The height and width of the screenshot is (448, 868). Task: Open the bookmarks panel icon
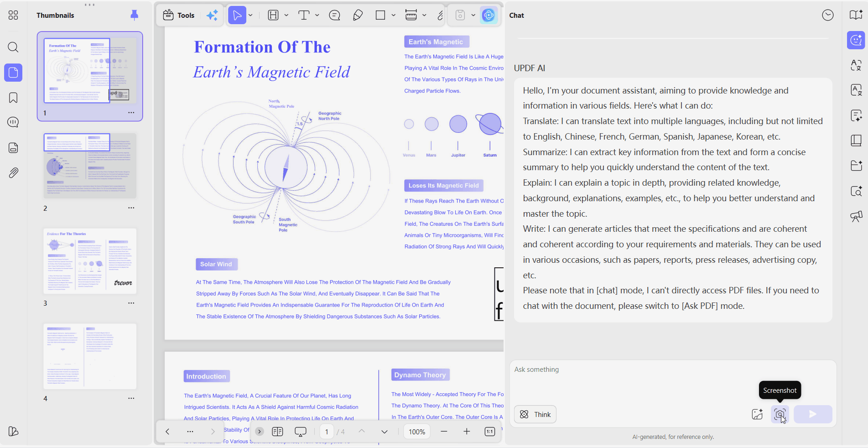(13, 98)
